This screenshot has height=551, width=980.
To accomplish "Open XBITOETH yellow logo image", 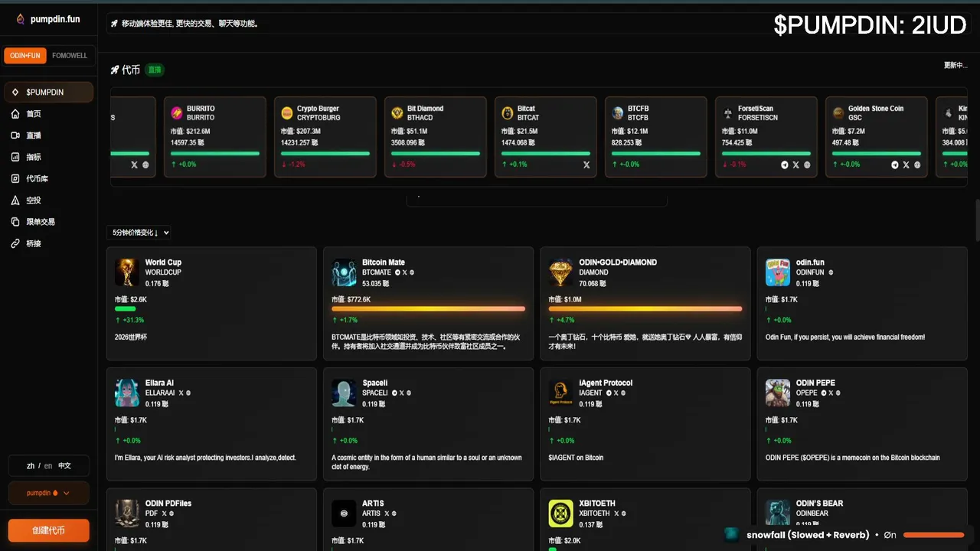I will [561, 514].
